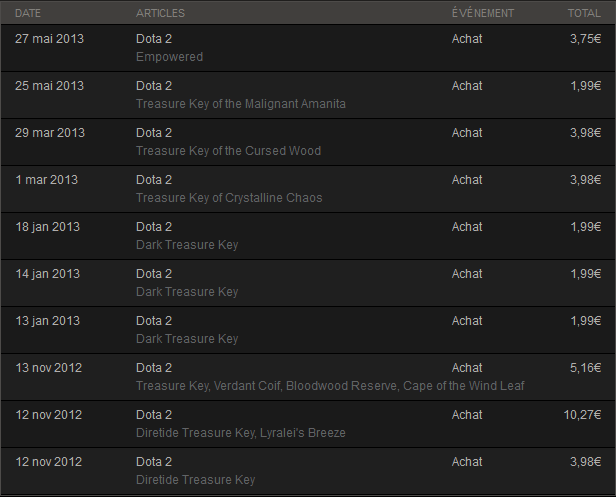Click the ÉVÉNEMENT column header
The width and height of the screenshot is (616, 497).
point(483,13)
